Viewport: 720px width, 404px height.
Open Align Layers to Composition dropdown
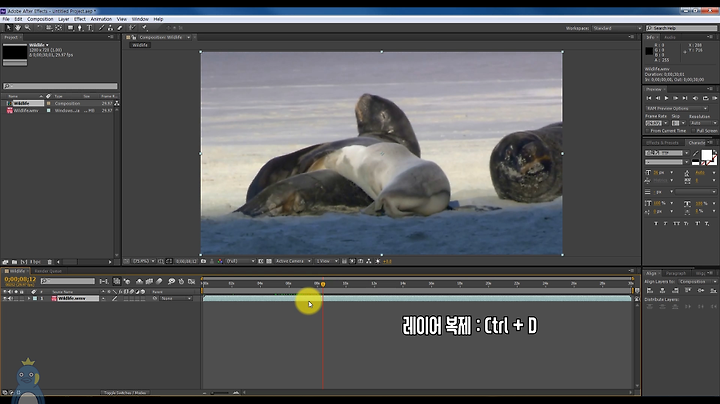pos(698,281)
